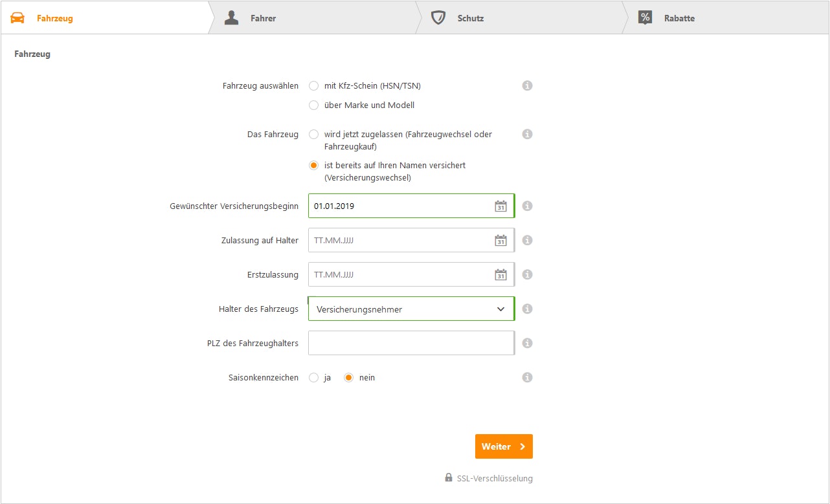
Task: Select 'ja' for Saisonkennzeichen
Action: coord(314,378)
